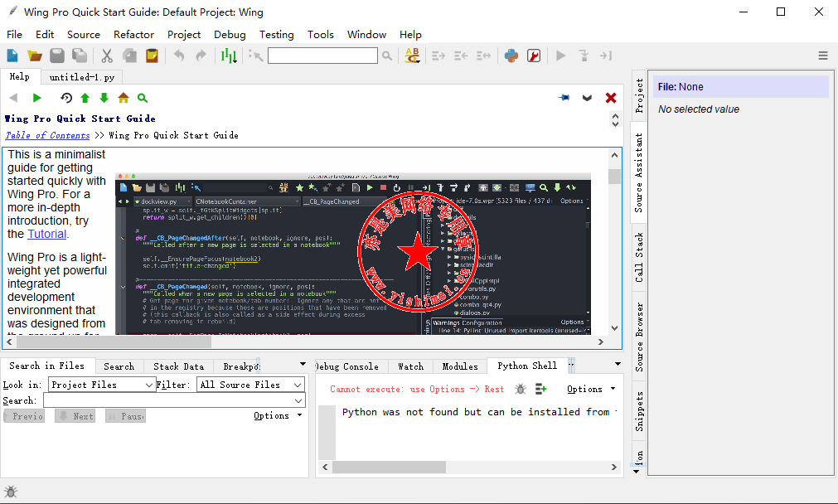Click the Next search result button
The image size is (838, 504).
(75, 416)
